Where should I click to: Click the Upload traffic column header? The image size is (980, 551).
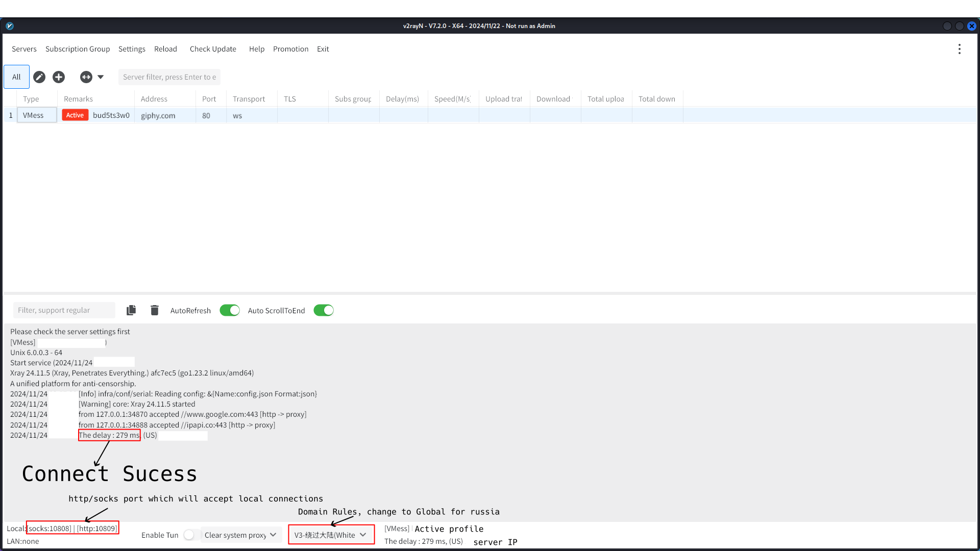(x=504, y=99)
